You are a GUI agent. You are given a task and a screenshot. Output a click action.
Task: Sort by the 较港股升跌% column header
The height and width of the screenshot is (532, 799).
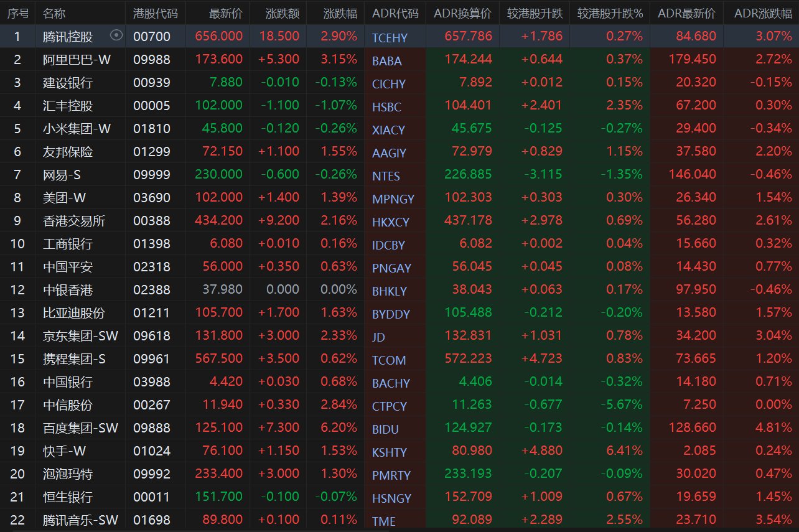pos(610,13)
